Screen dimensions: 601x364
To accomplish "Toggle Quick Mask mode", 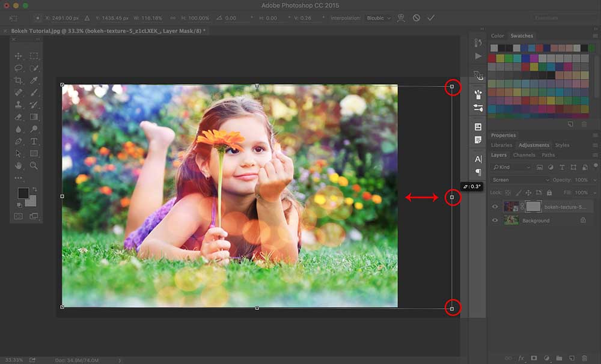I will coord(18,216).
